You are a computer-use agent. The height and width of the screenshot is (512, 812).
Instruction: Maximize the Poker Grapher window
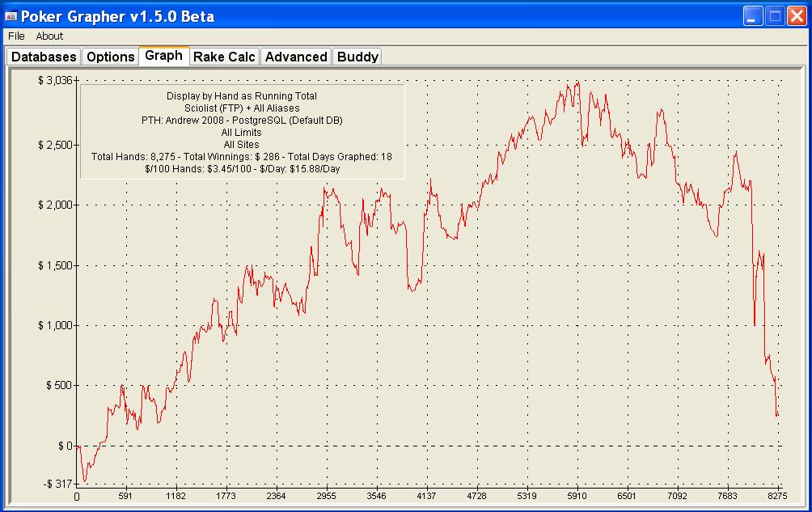(x=774, y=16)
